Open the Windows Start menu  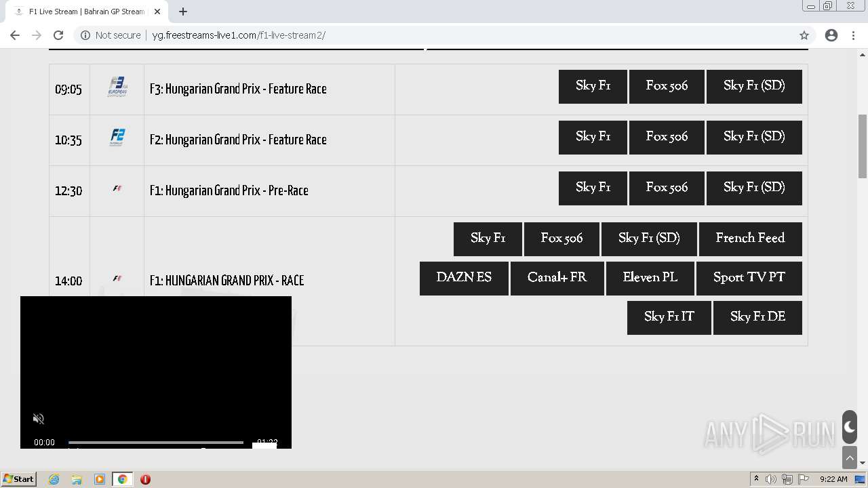(18, 479)
